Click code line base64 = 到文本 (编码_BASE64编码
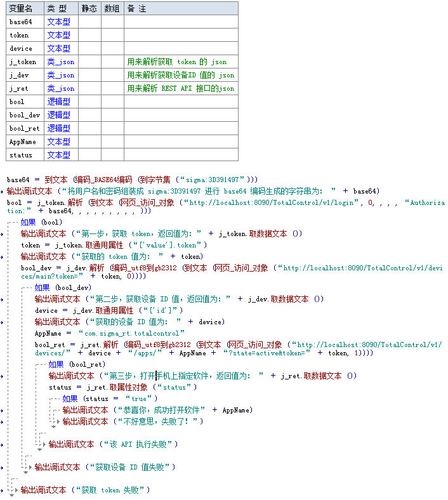 pos(133,180)
